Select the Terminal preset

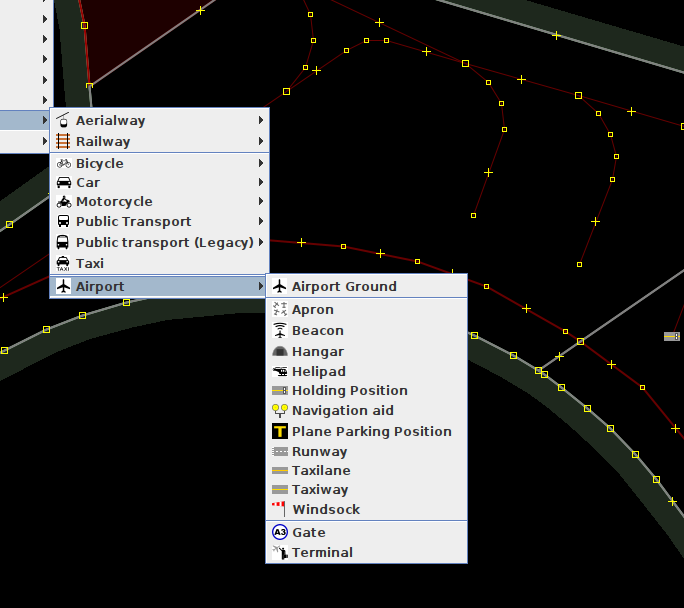tap(366, 553)
